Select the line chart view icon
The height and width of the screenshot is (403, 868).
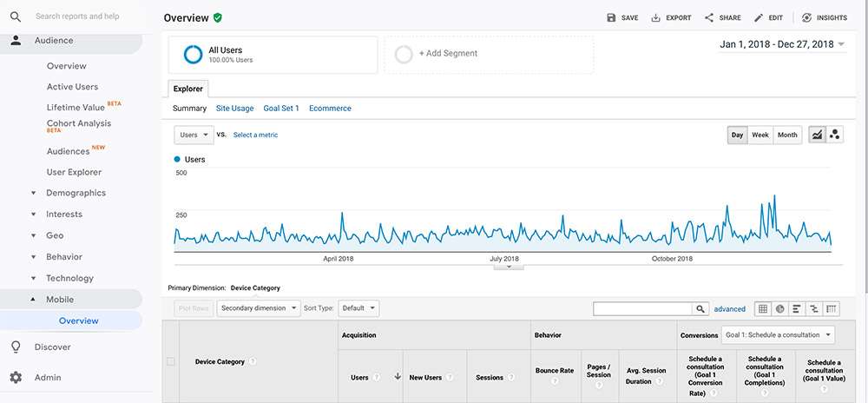click(817, 135)
